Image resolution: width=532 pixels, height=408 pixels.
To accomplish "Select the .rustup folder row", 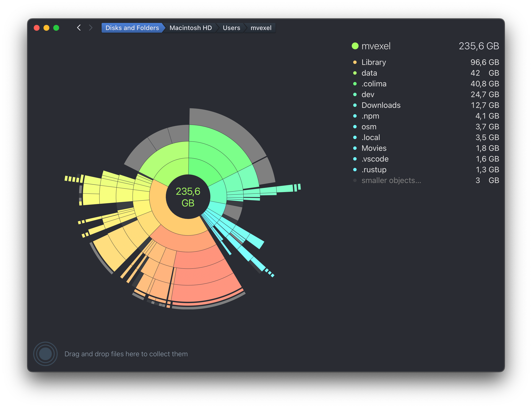I will [x=374, y=170].
